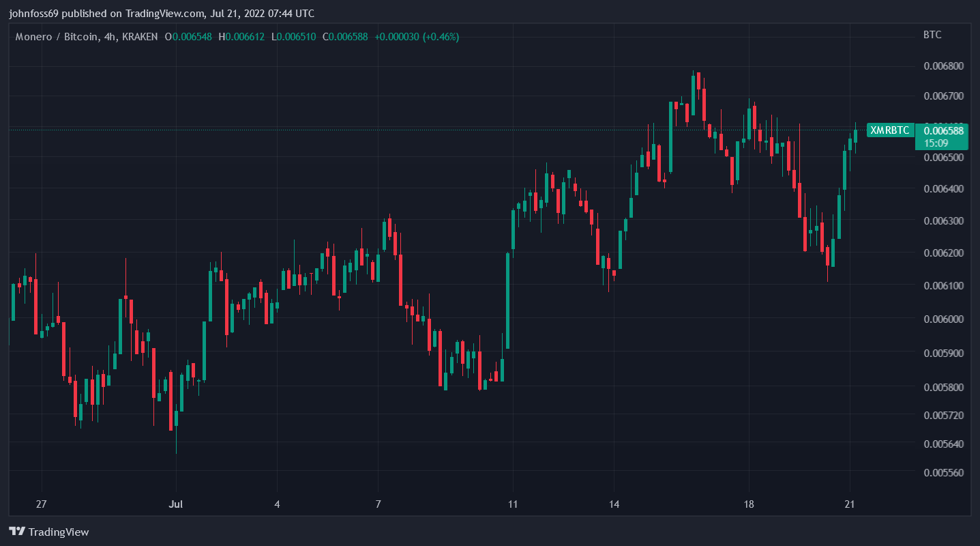Click the 7 date label on time axis
This screenshot has height=546, width=980.
click(378, 505)
